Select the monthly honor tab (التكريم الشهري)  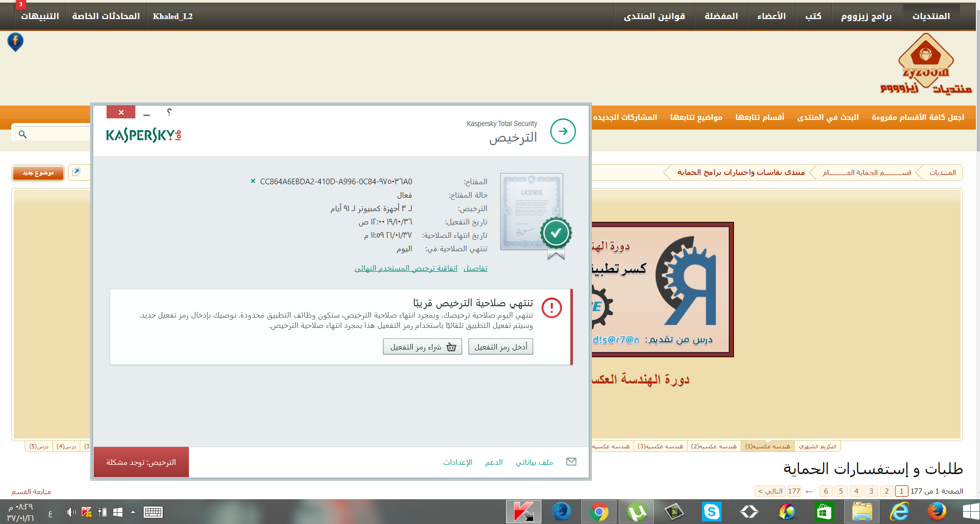[817, 446]
